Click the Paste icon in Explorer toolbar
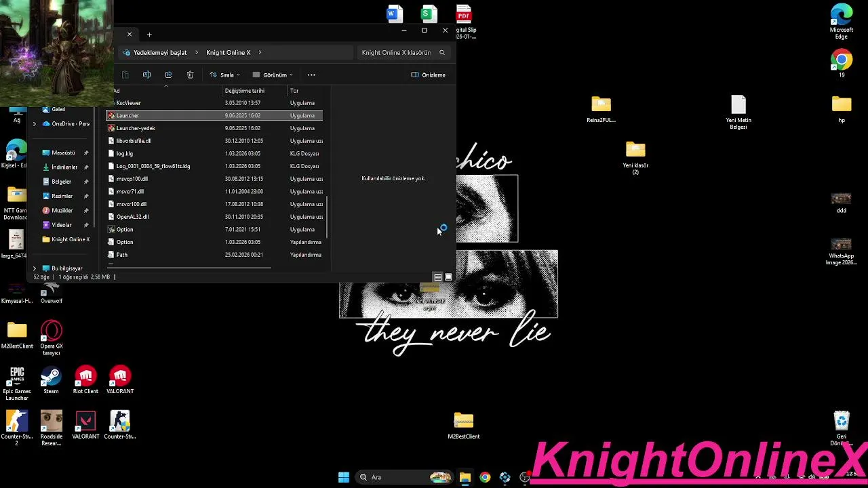Image resolution: width=868 pixels, height=488 pixels. pyautogui.click(x=125, y=75)
